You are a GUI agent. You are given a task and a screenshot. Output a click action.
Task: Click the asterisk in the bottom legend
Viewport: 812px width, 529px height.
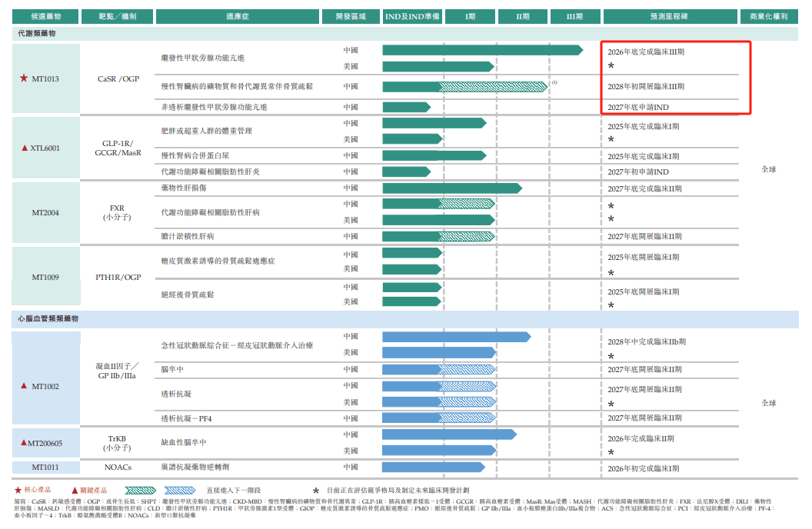pyautogui.click(x=315, y=491)
